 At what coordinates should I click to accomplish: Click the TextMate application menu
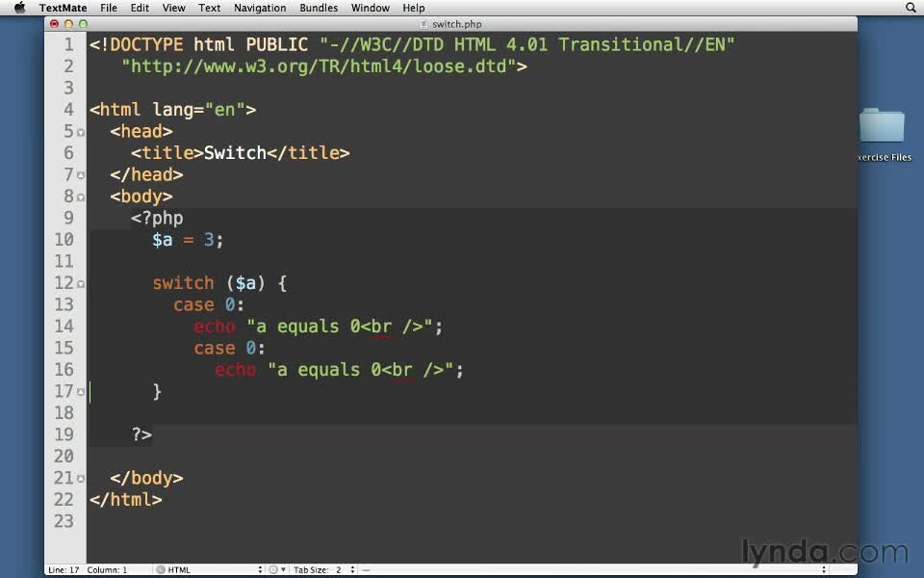[x=63, y=8]
